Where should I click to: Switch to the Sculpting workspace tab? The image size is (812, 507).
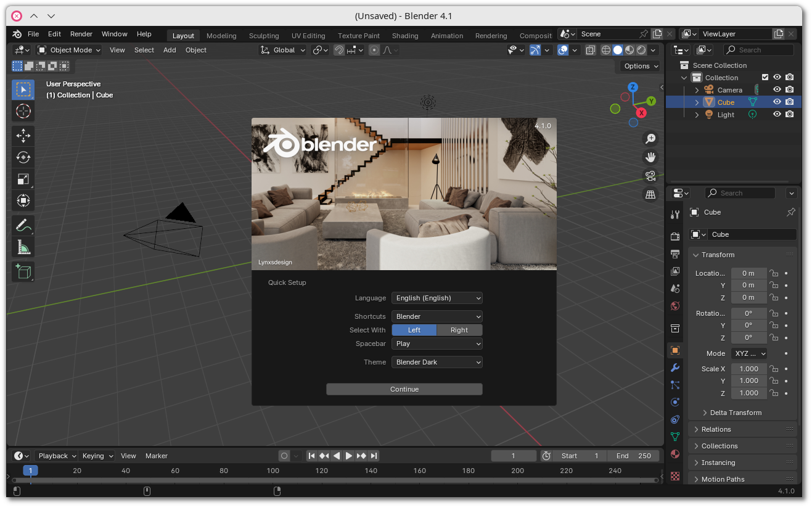coord(264,35)
